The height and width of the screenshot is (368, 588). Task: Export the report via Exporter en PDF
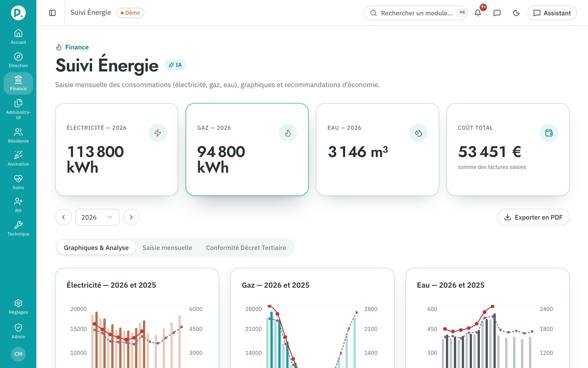[x=533, y=217]
